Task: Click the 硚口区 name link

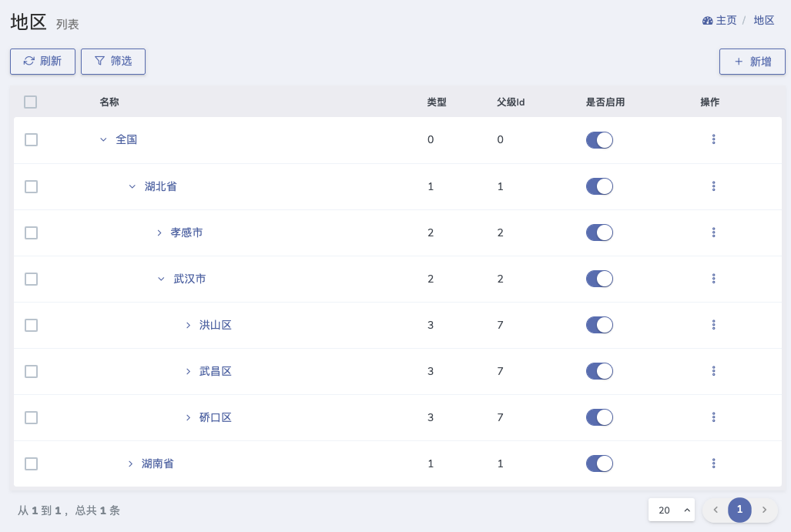Action: pos(216,417)
